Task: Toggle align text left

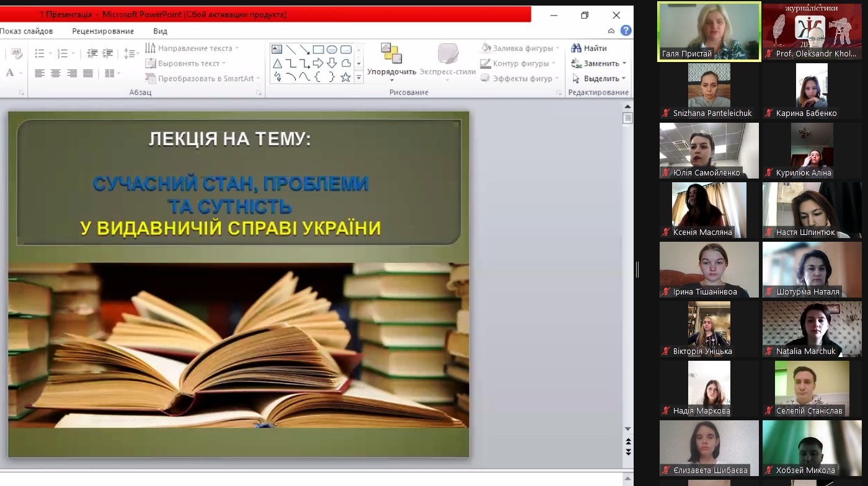Action: click(40, 74)
